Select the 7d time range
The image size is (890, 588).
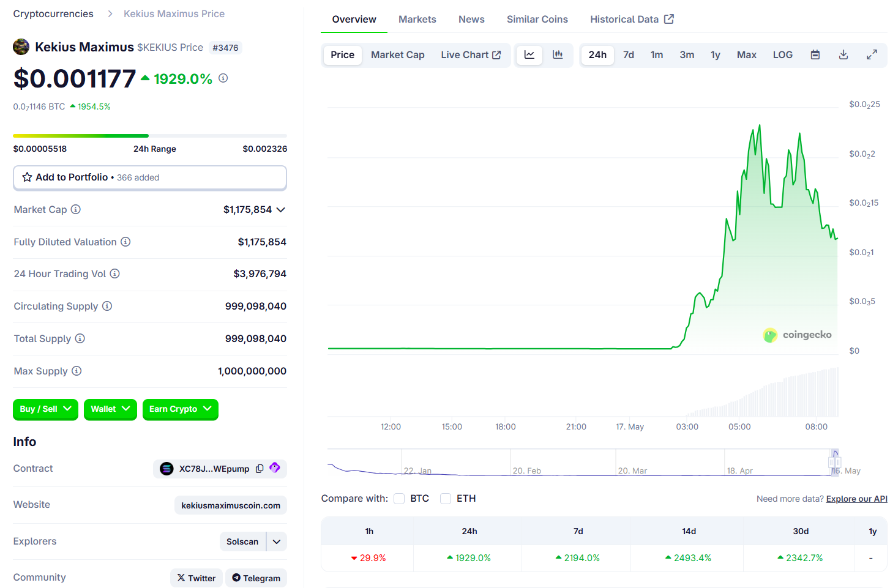[628, 55]
